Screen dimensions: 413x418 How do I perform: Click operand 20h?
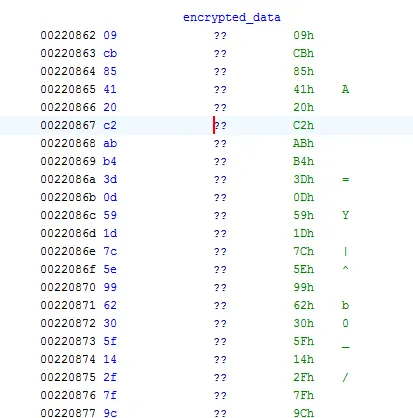coord(303,107)
